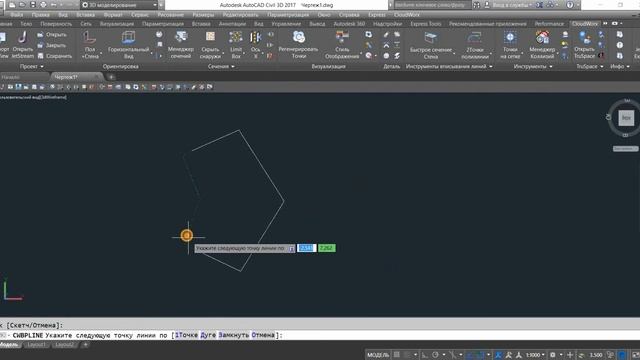The image size is (640, 360).
Task: Open the Справка menu
Action: point(349,15)
